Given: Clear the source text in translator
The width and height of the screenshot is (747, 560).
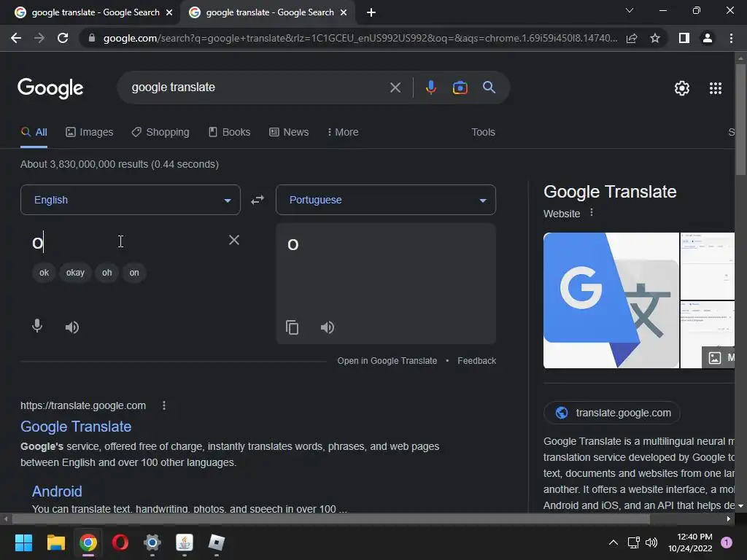Looking at the screenshot, I should pos(234,240).
